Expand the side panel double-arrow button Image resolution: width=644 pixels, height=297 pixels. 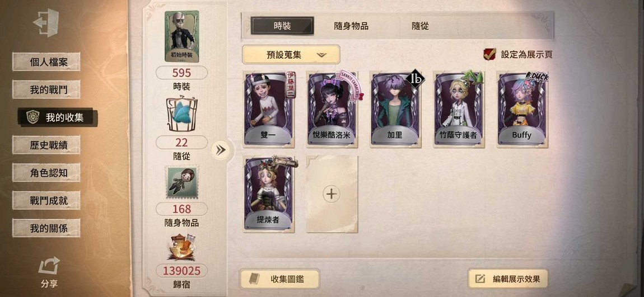[221, 150]
